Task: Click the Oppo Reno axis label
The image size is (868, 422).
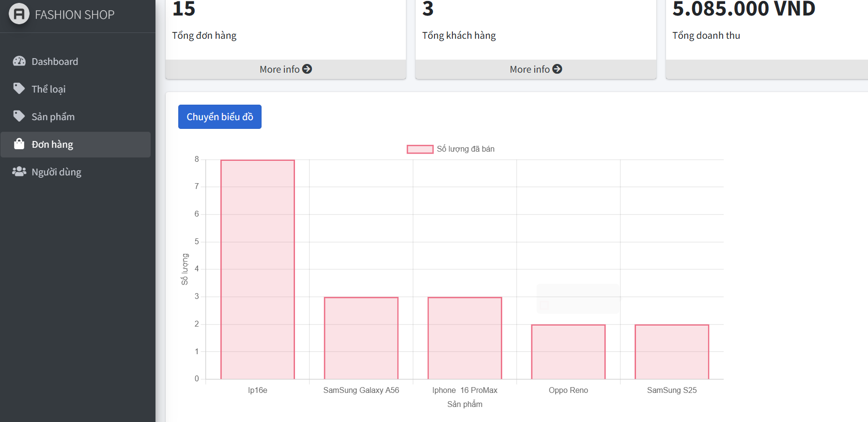Action: pos(568,391)
